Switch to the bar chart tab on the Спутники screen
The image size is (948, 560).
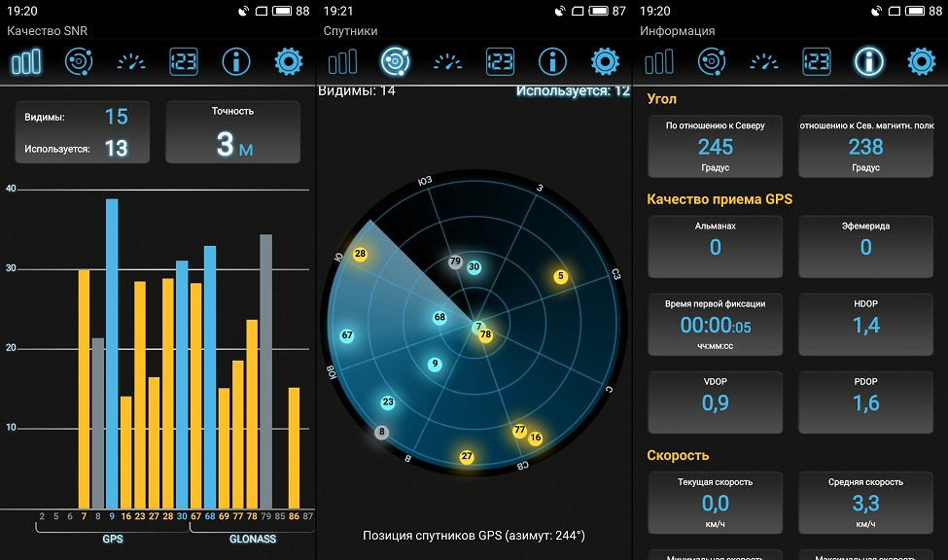343,61
